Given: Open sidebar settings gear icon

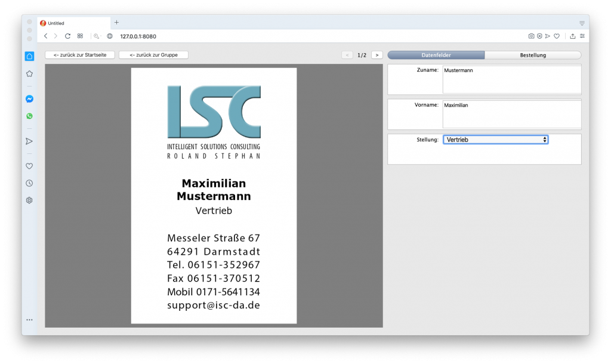Looking at the screenshot, I should [x=29, y=200].
